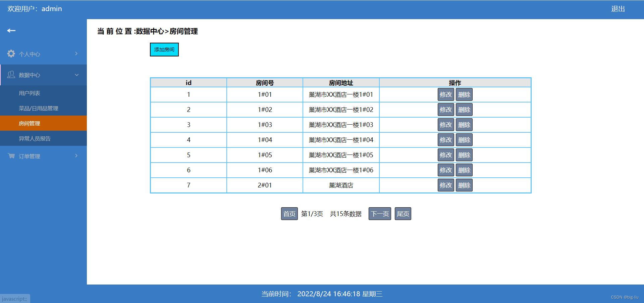
Task: Expand the 订单管理 chevron
Action: 76,156
